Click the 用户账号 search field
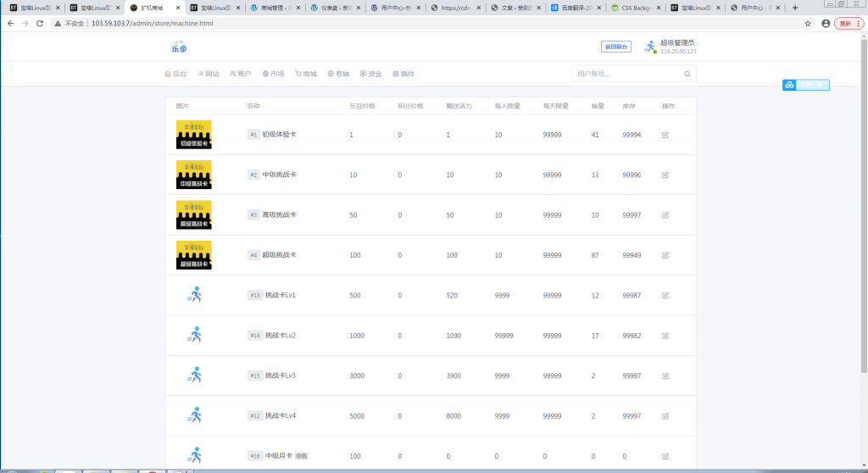This screenshot has height=473, width=868. [x=627, y=75]
